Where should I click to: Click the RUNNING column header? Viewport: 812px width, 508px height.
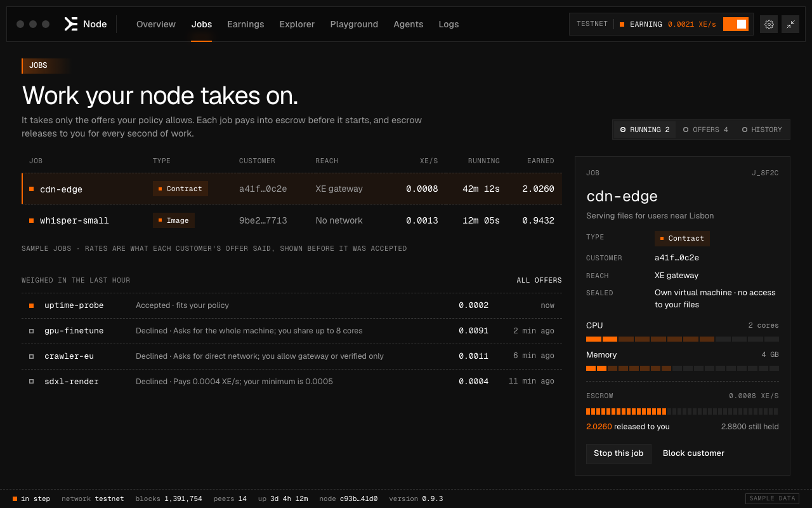click(x=483, y=161)
